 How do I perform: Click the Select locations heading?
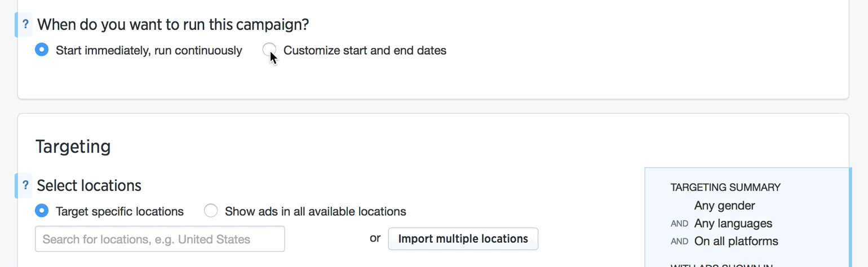[89, 185]
